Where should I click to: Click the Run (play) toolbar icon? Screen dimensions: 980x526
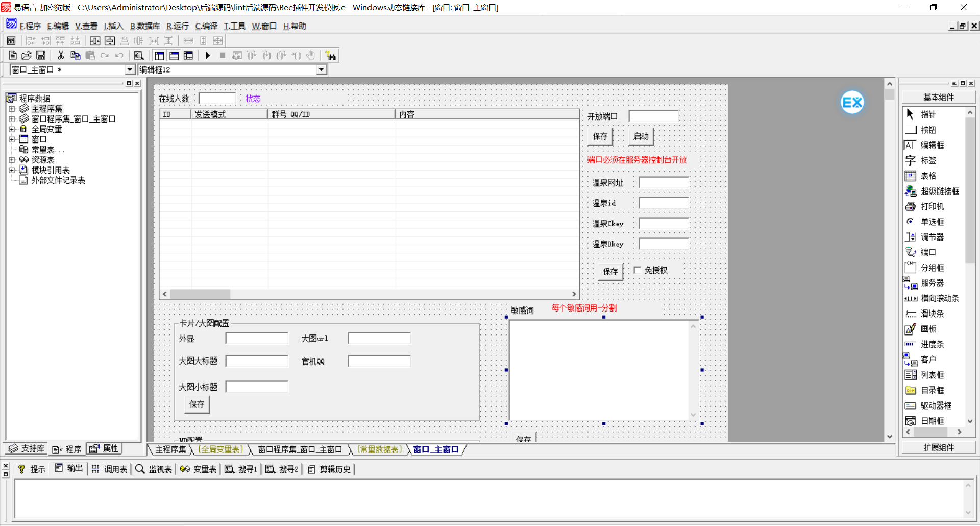pos(208,56)
